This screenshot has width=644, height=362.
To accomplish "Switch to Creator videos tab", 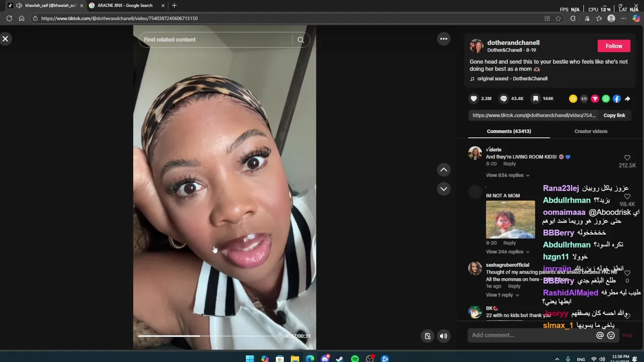I will pos(591,131).
